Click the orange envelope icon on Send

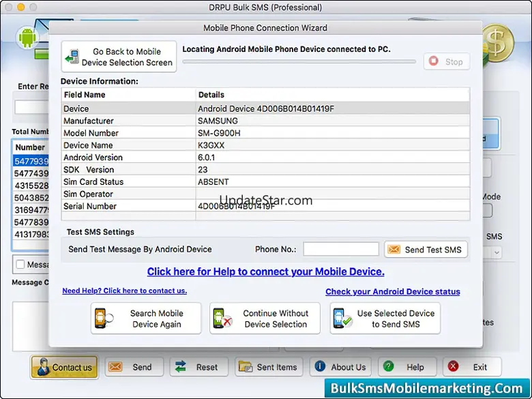(115, 366)
